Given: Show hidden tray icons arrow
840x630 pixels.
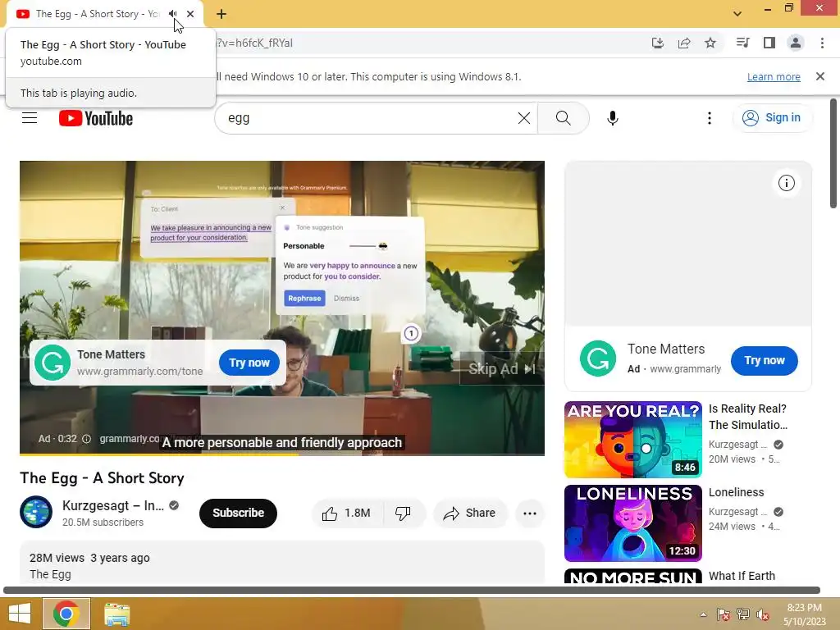Looking at the screenshot, I should [703, 614].
